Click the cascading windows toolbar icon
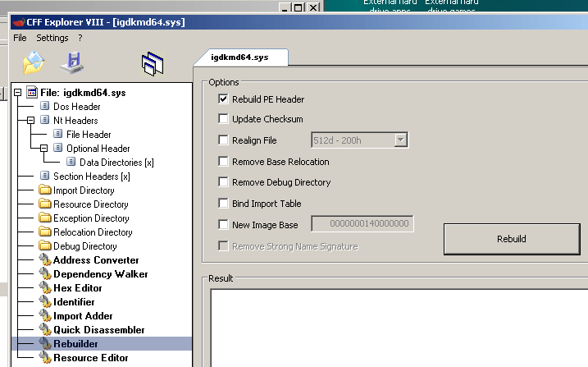Image resolution: width=588 pixels, height=367 pixels. click(x=153, y=63)
